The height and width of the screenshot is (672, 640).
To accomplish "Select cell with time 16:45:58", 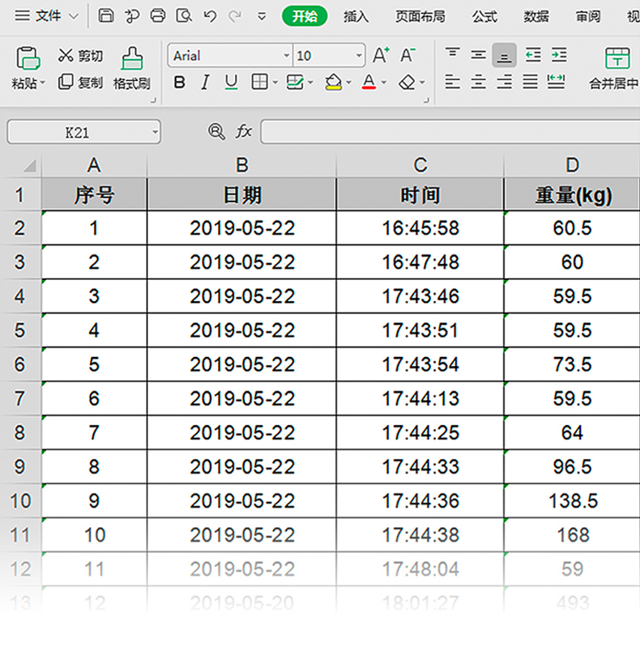I will coord(420,228).
